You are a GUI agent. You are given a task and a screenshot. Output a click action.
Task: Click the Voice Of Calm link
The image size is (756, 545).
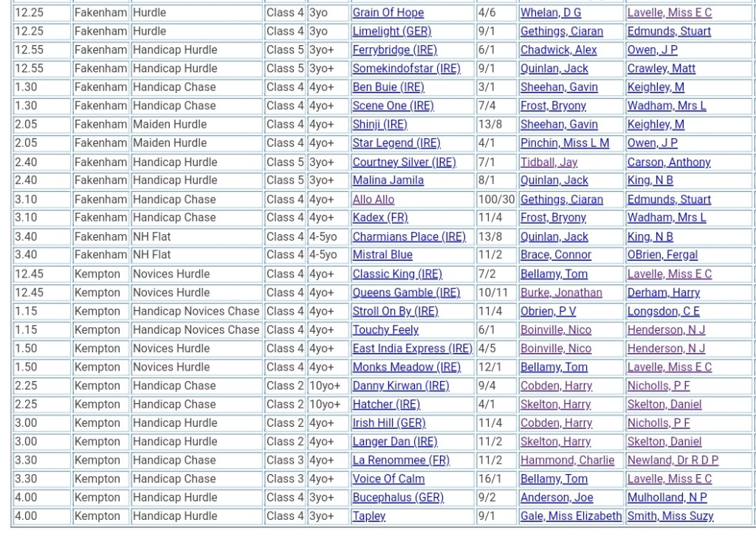click(x=388, y=479)
